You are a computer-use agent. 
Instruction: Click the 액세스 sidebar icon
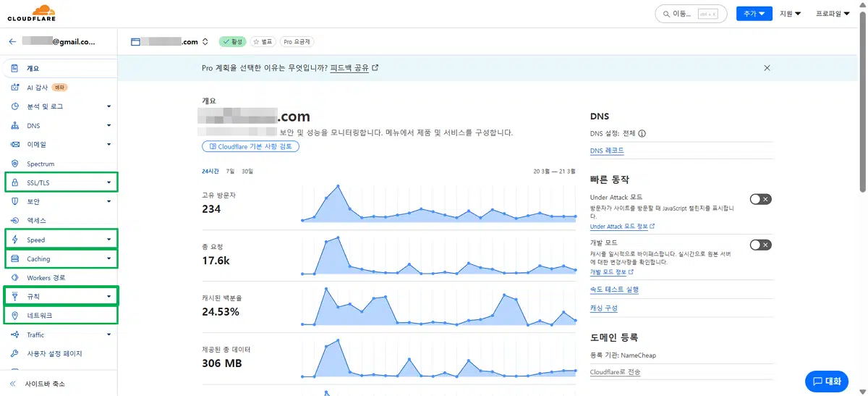pyautogui.click(x=14, y=220)
